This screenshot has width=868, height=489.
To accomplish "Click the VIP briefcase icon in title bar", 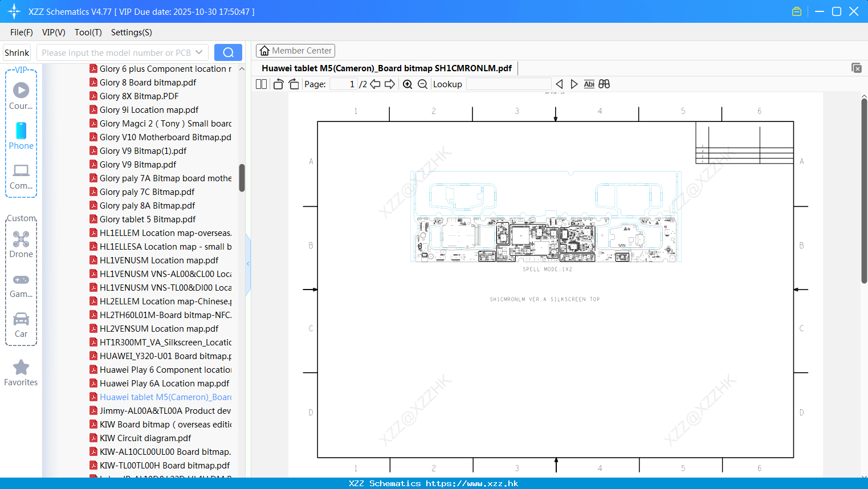I will (797, 11).
